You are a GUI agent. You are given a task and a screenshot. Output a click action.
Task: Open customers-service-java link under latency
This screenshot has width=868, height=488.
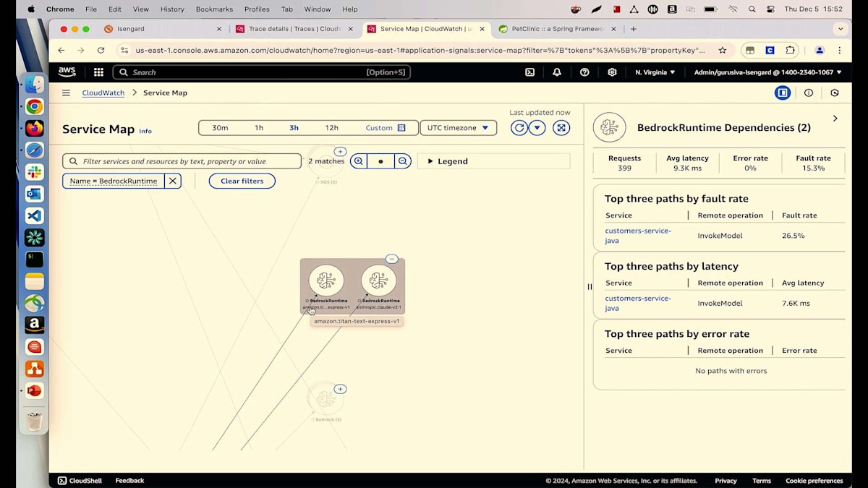tap(638, 303)
